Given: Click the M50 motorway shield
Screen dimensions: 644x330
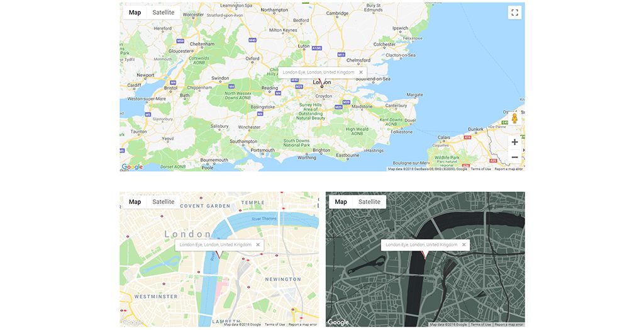Looking at the screenshot, I should [180, 41].
